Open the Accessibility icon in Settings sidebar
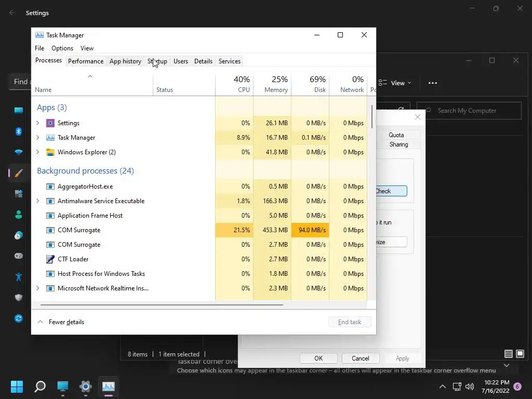 pos(19,277)
